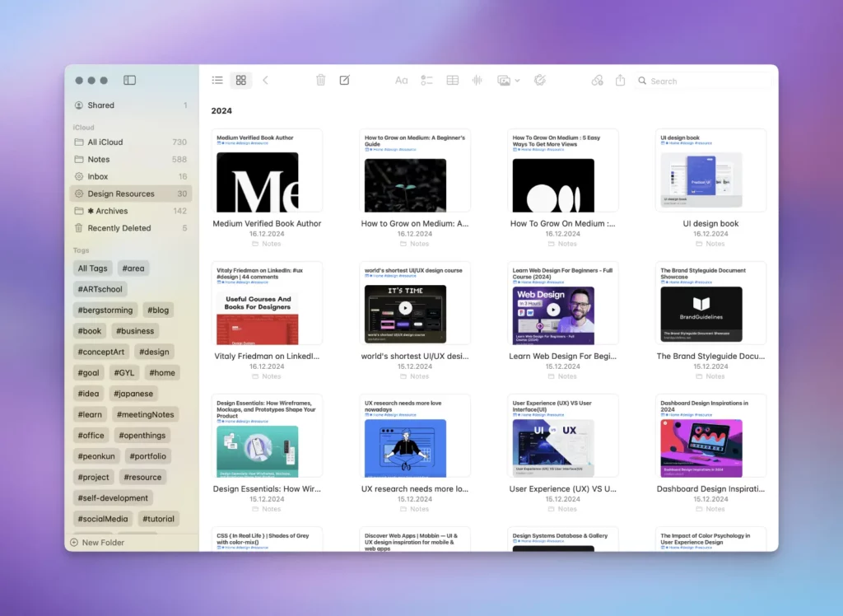The image size is (843, 616).
Task: Click the checklist icon
Action: coord(426,80)
